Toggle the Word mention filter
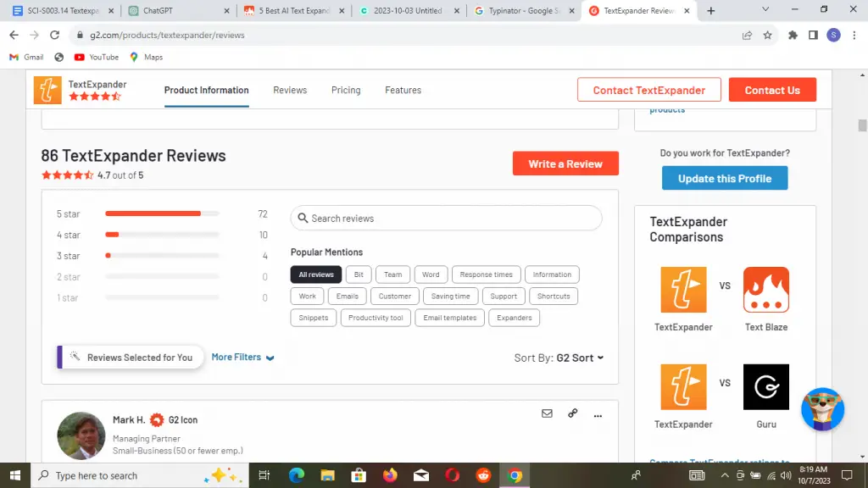Screen dimensions: 868x488 coord(431,274)
